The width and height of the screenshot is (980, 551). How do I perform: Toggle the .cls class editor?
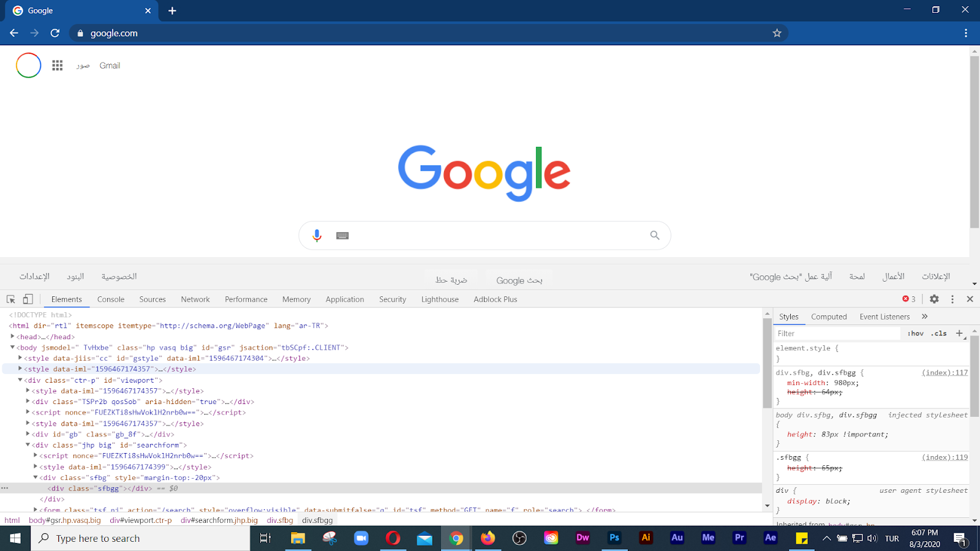939,333
